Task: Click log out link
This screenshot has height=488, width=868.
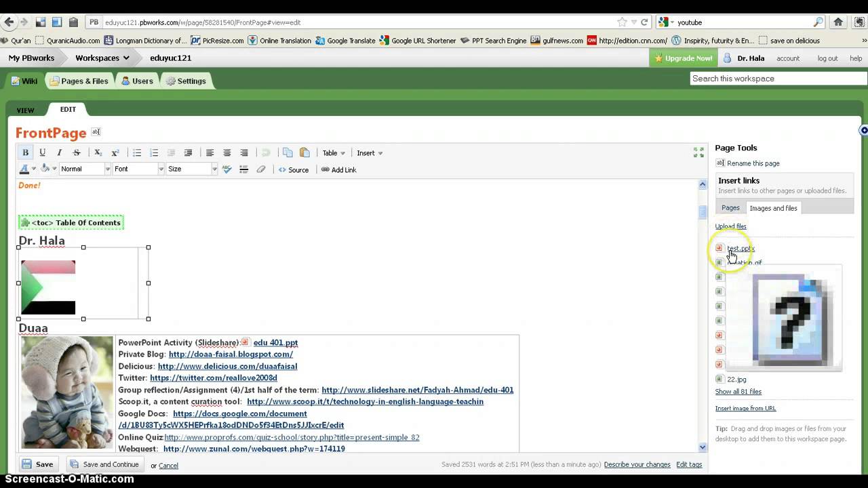Action: tap(827, 58)
